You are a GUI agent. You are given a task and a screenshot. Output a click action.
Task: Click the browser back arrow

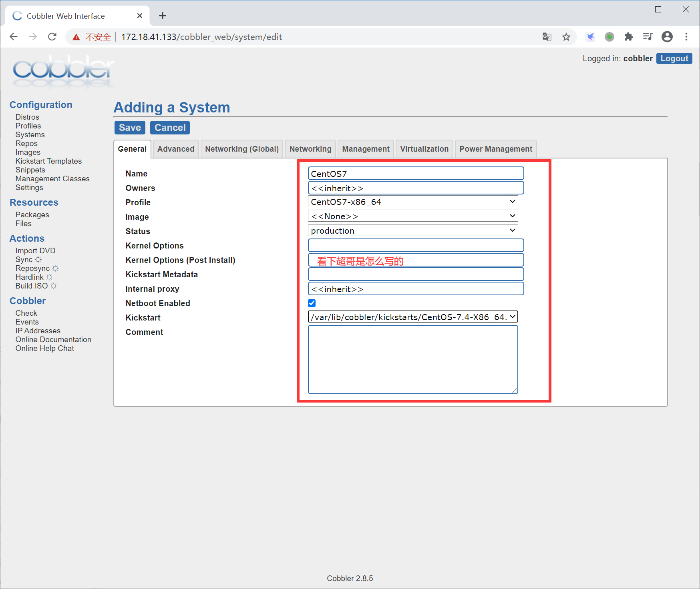14,37
